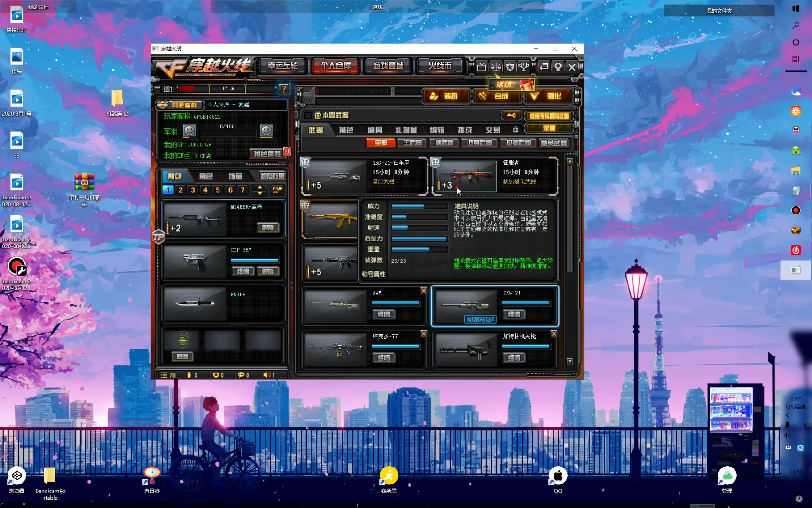Switch to the 饰品 tab in bag panel
The width and height of the screenshot is (812, 508).
pos(235,176)
